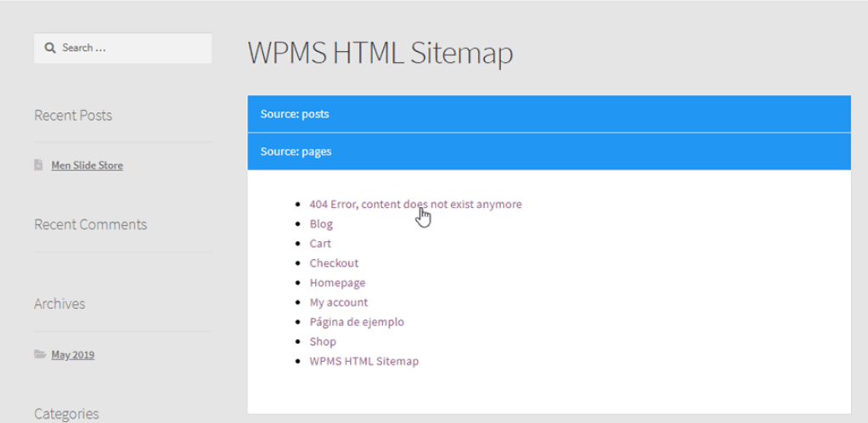Focus the Search input field
Viewport: 868px width, 423px height.
point(132,48)
